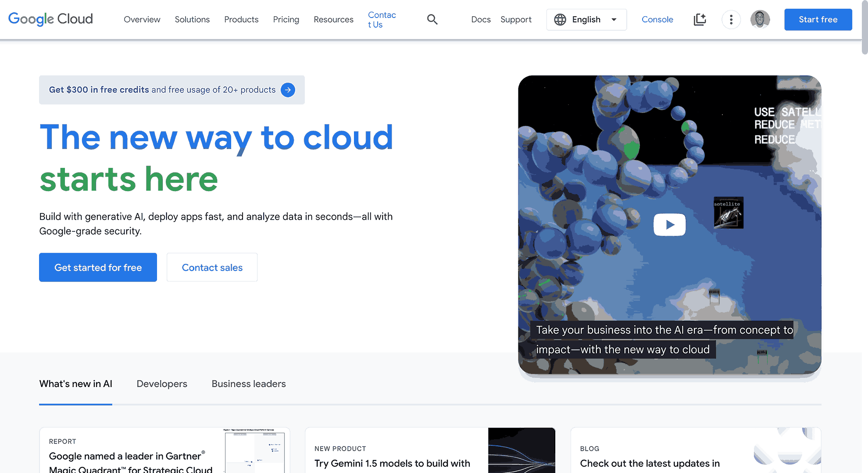Switch to the Developers tab

click(x=161, y=384)
